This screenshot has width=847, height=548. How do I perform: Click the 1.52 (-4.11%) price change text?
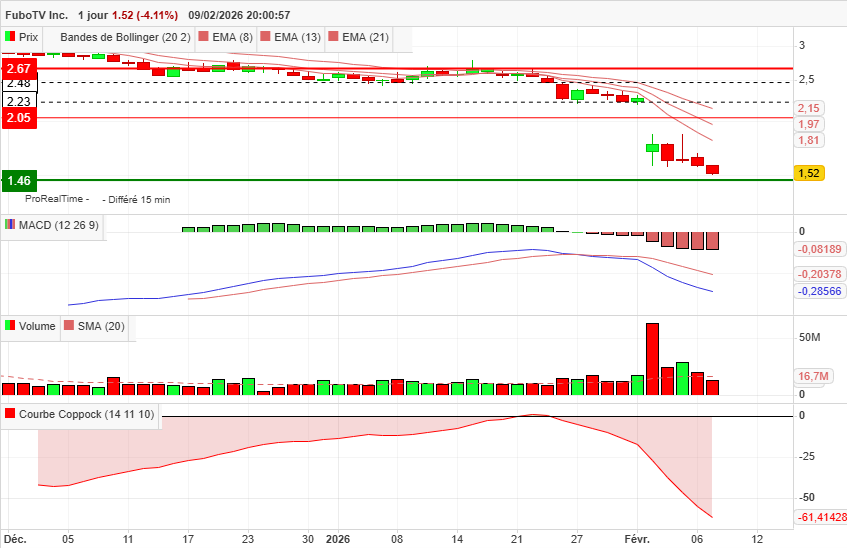pyautogui.click(x=145, y=15)
